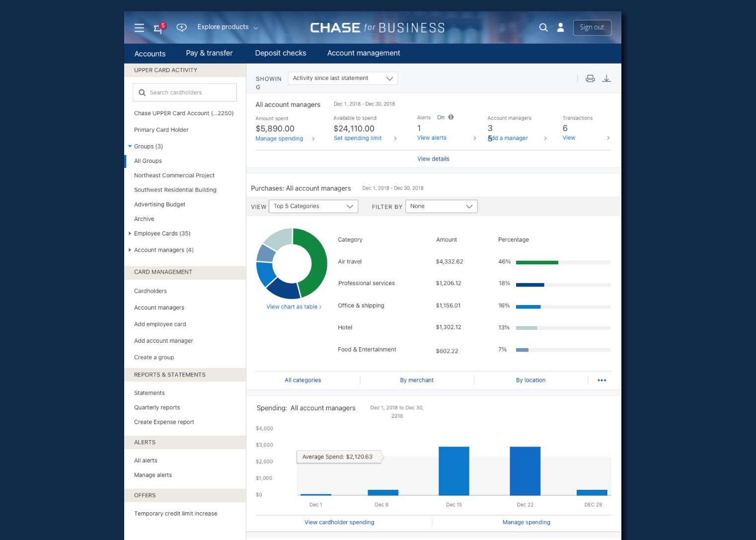Click Manage spending link under Amount spent
The width and height of the screenshot is (756, 540).
(x=279, y=139)
